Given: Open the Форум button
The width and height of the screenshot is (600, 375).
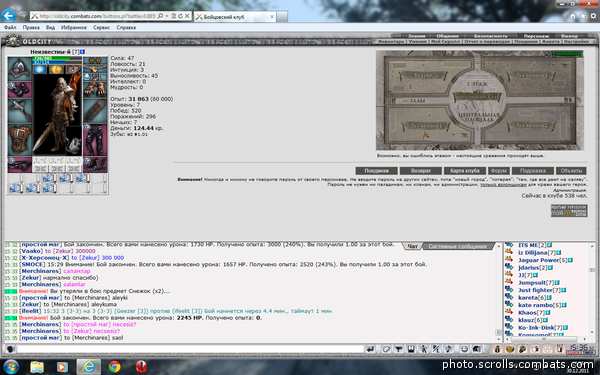Looking at the screenshot, I should (x=499, y=171).
